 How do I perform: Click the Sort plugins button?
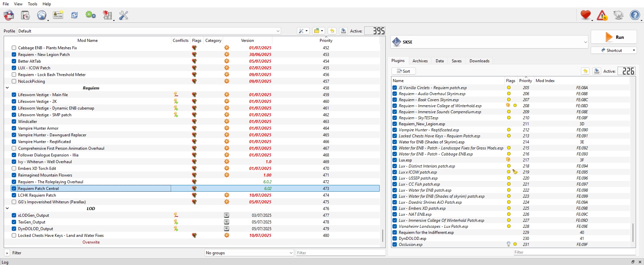(404, 71)
